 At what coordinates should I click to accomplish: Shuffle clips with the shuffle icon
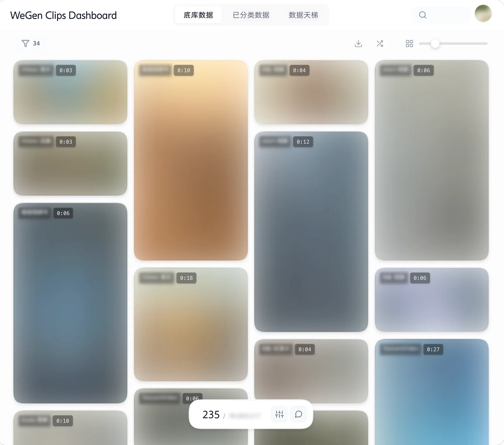tap(380, 44)
